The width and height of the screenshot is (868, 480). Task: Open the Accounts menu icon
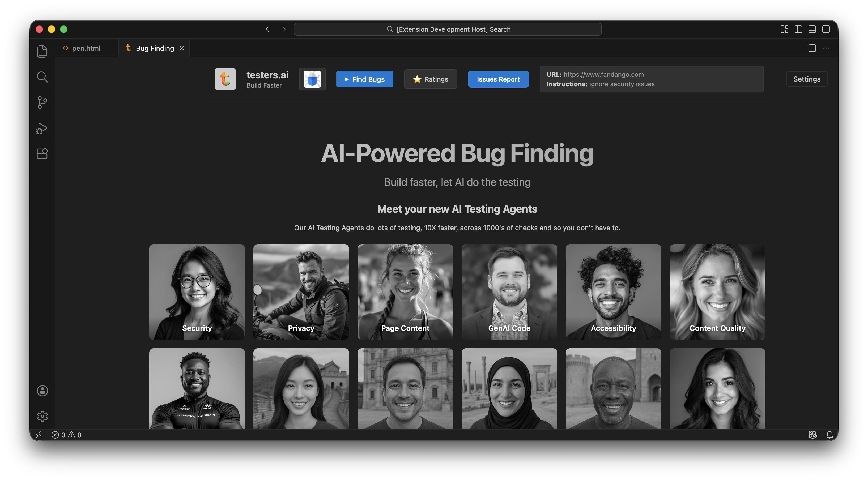pyautogui.click(x=42, y=391)
